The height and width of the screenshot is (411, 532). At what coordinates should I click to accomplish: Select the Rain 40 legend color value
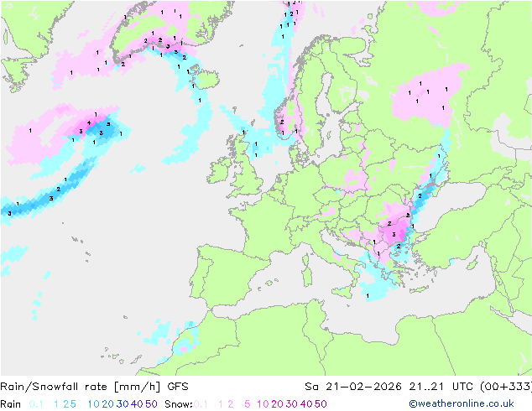[137, 404]
